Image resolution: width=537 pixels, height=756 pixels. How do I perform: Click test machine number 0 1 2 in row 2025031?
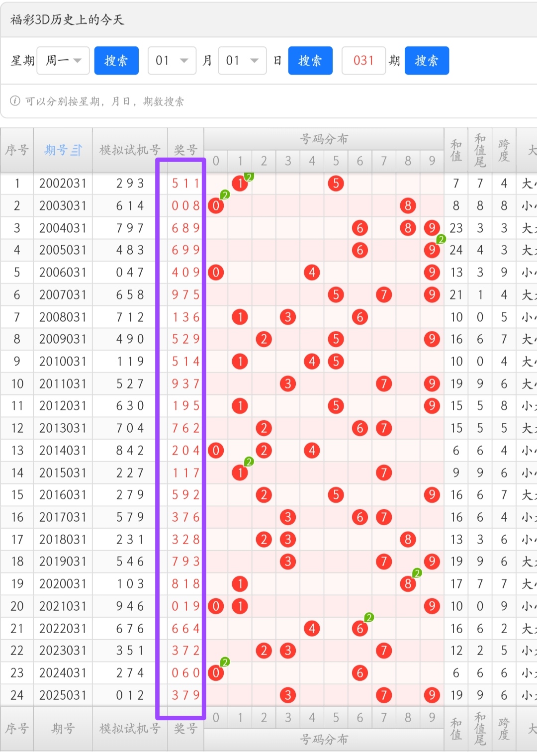[130, 695]
